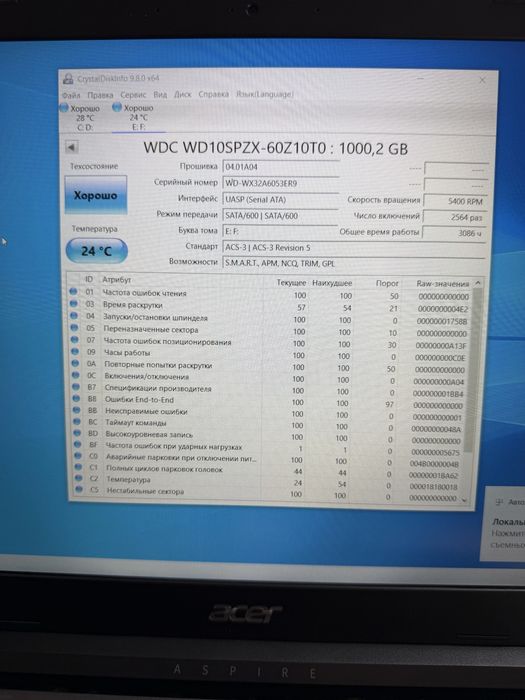Click the power on count 2564 раз
This screenshot has height=700, width=525.
click(455, 217)
